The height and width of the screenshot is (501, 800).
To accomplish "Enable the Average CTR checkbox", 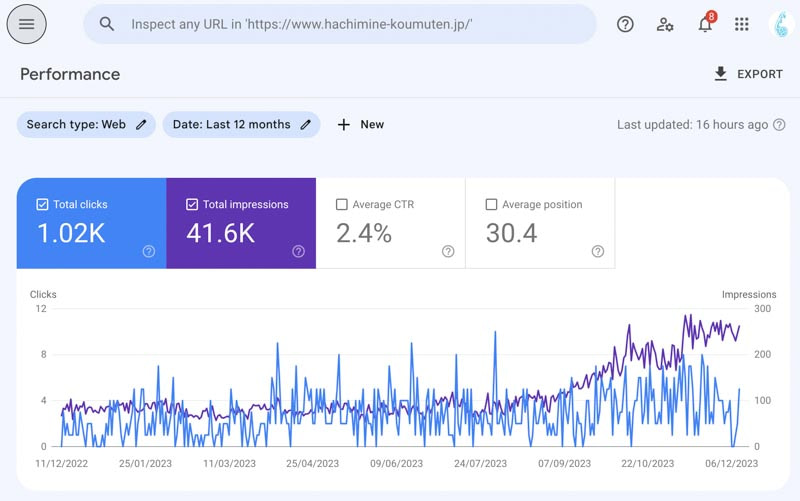I will click(342, 204).
